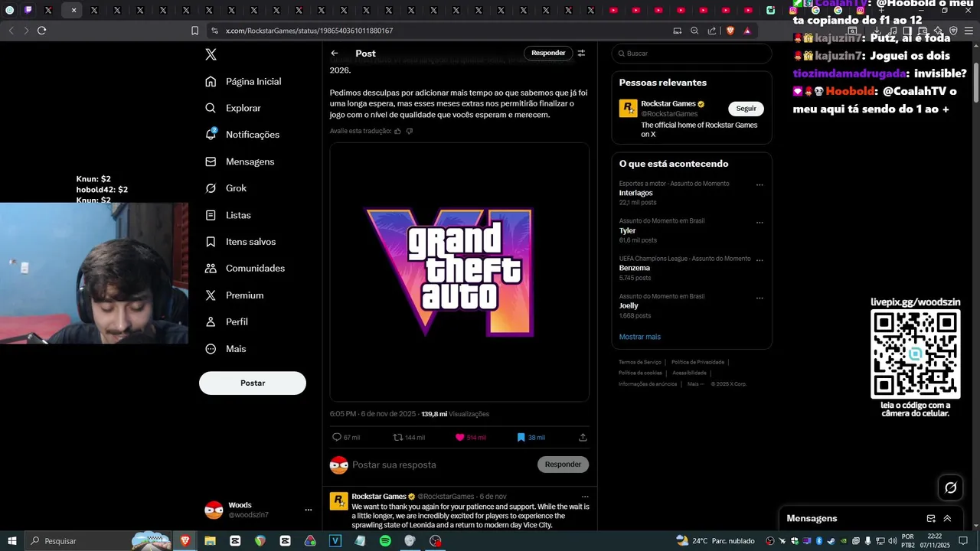980x551 pixels.
Task: Open the clock showing 22:22
Action: coord(934,540)
